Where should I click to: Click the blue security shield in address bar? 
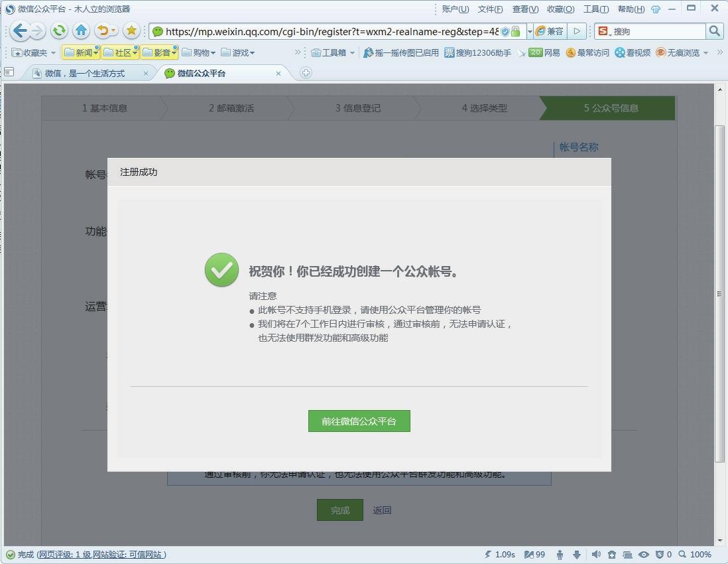(505, 32)
